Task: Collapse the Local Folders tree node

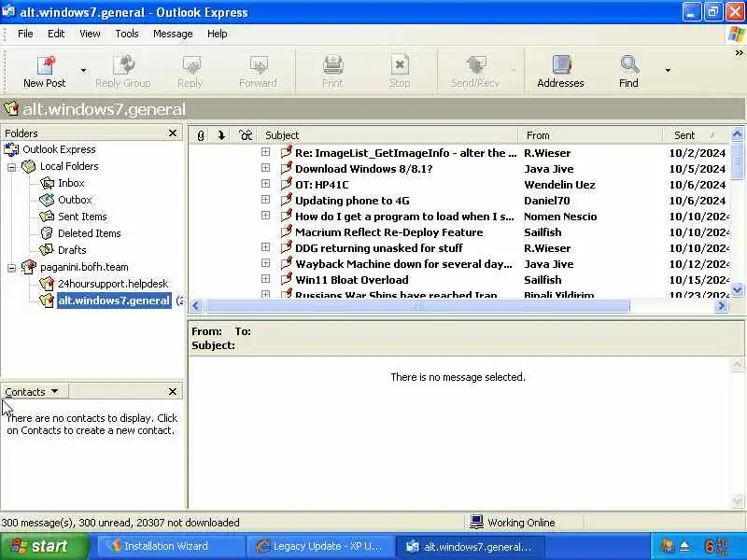Action: 11,167
